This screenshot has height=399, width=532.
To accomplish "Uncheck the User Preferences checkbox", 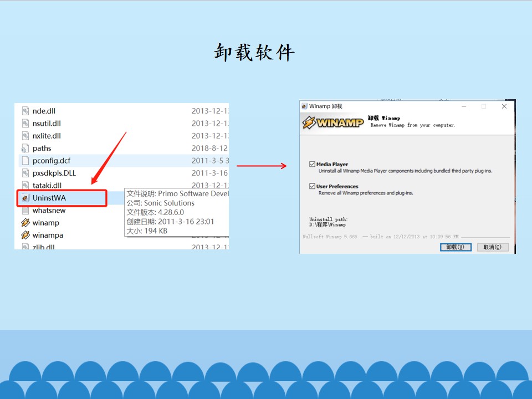I will point(312,186).
